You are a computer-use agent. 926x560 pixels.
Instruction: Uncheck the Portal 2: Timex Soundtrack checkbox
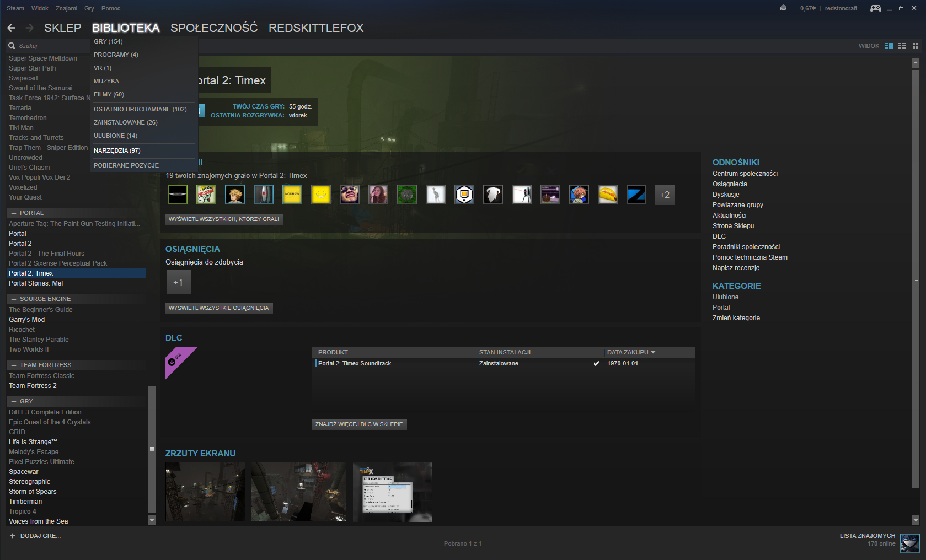tap(596, 363)
